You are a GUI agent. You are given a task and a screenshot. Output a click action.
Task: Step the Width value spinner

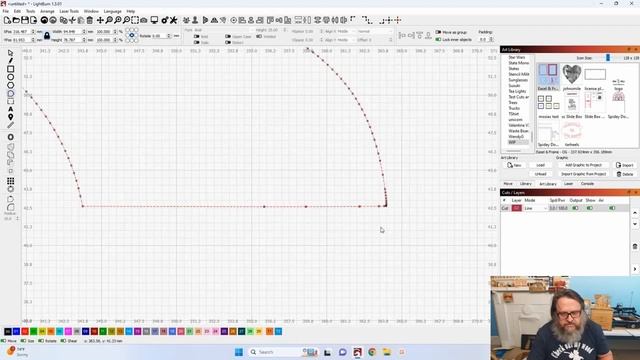point(84,31)
